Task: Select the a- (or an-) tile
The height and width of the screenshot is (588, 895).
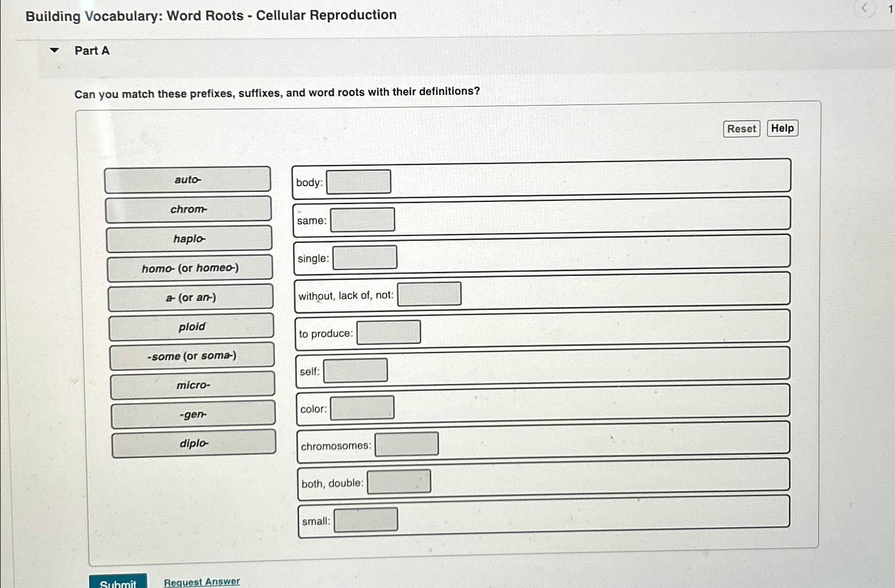Action: (x=191, y=297)
